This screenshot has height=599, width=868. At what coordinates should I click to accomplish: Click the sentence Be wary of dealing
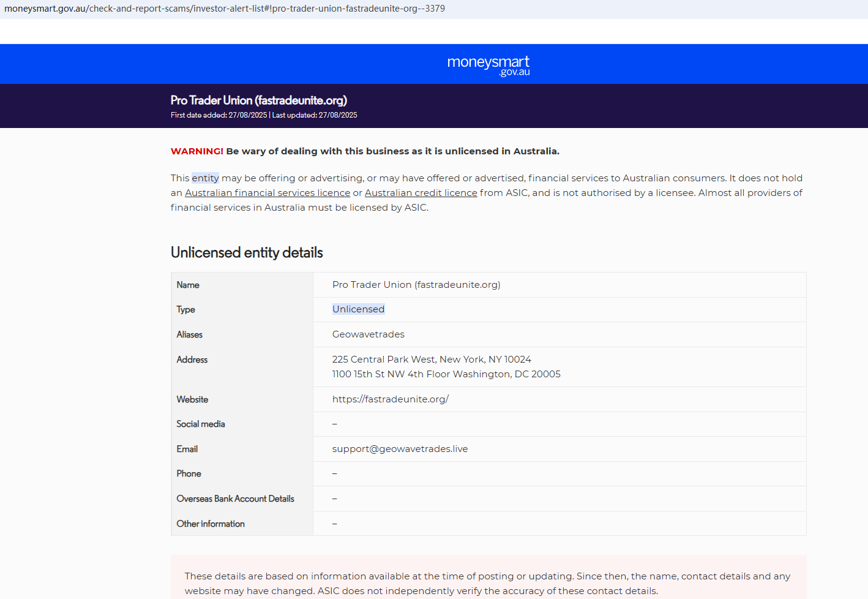click(393, 151)
